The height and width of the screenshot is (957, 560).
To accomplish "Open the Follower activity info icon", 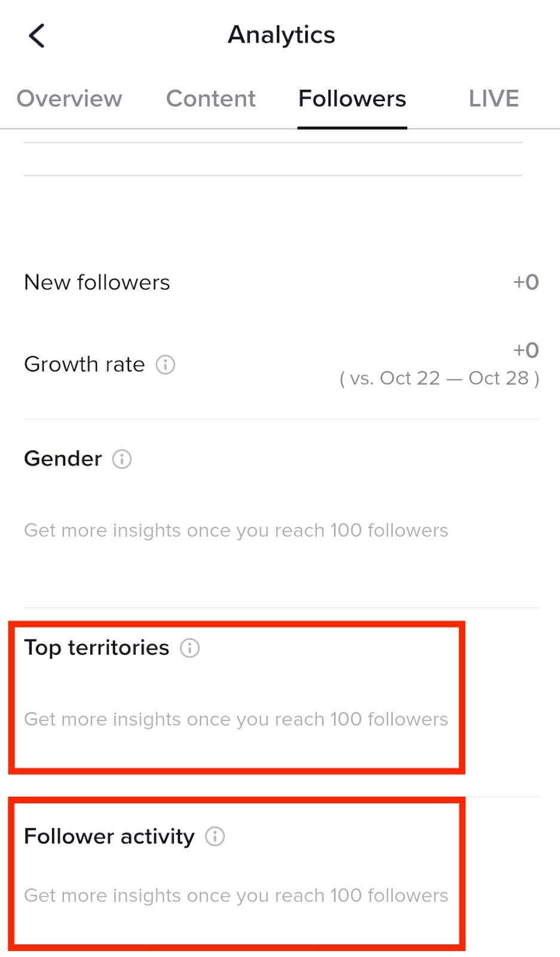I will point(215,836).
